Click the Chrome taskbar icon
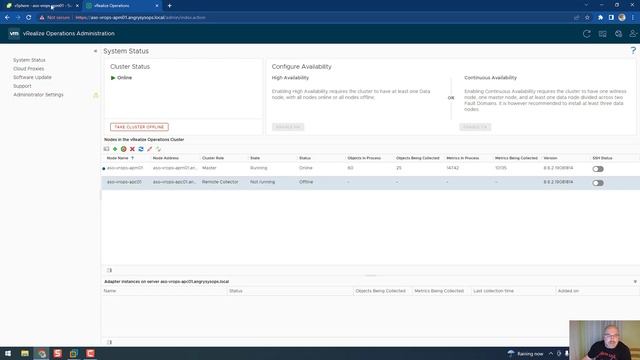Viewport: 640px width, 360px height. 41,353
